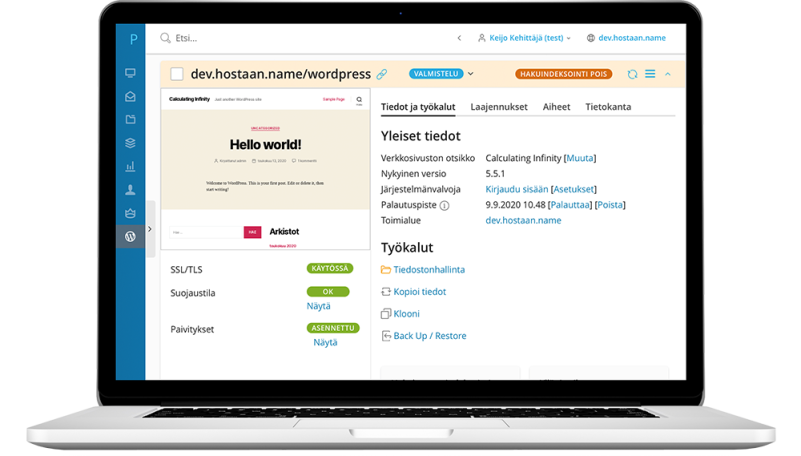Click the Klooni link
Viewport: 801px width, 456px height.
tap(406, 314)
